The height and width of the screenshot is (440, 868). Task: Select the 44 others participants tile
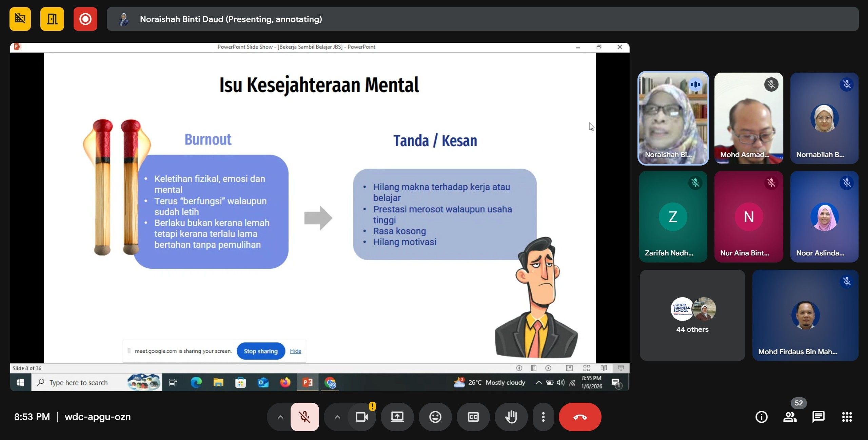(x=692, y=315)
